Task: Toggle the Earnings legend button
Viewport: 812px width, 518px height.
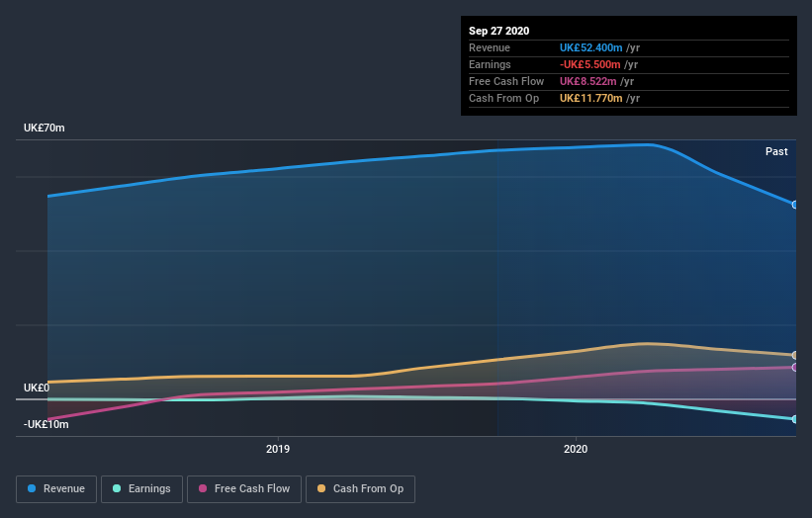Action: [x=141, y=489]
